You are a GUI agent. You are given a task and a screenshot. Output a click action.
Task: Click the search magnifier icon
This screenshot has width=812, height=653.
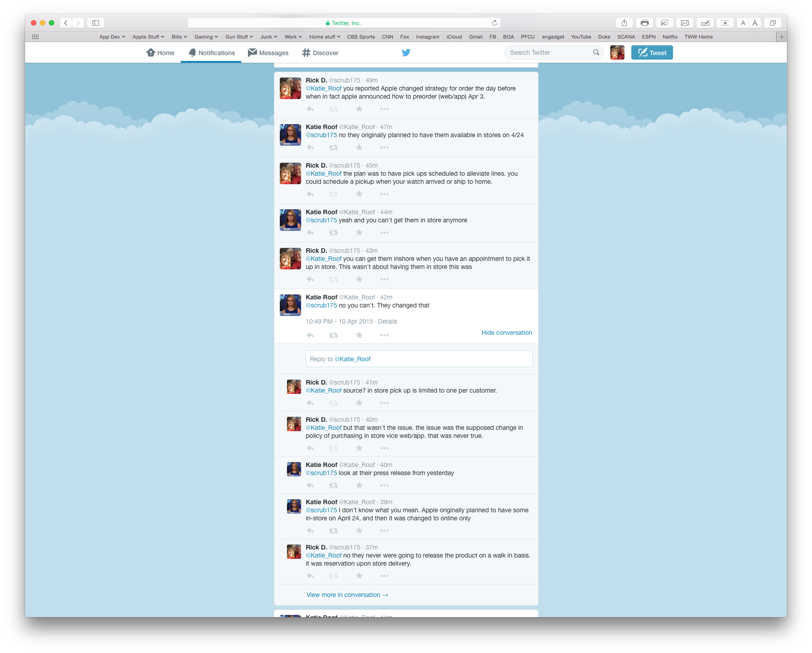pyautogui.click(x=596, y=52)
